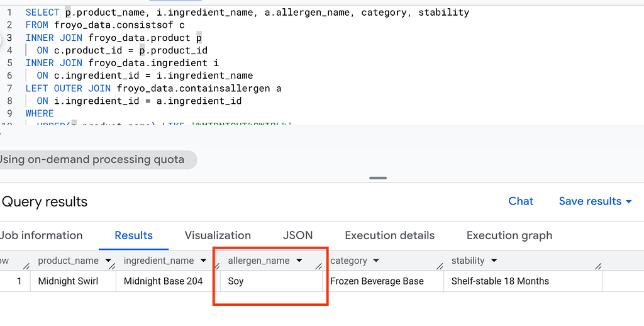Click the pane splitter handle above Query results

(x=378, y=178)
